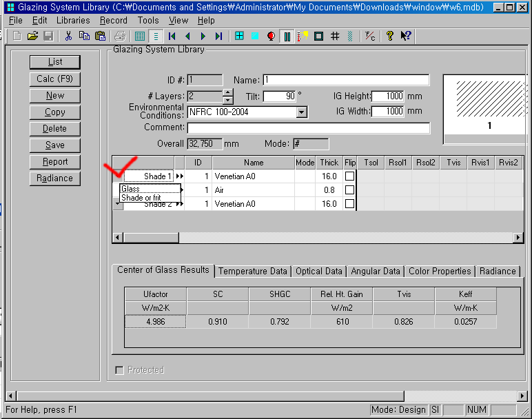This screenshot has width=532, height=419.
Task: Click the Print toolbar icon
Action: tap(120, 36)
